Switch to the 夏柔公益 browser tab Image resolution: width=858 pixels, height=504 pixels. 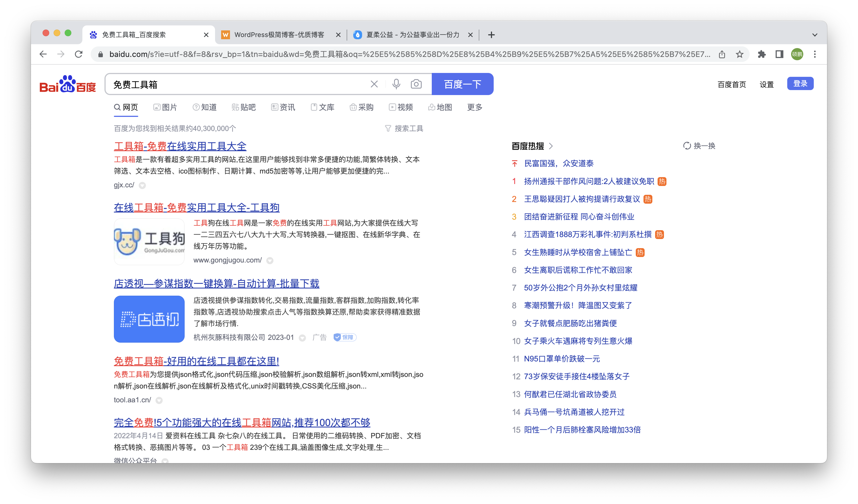point(413,35)
